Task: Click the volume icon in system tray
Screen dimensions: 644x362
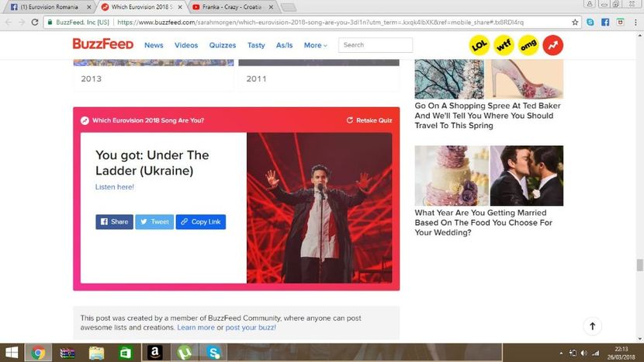Action: point(583,353)
